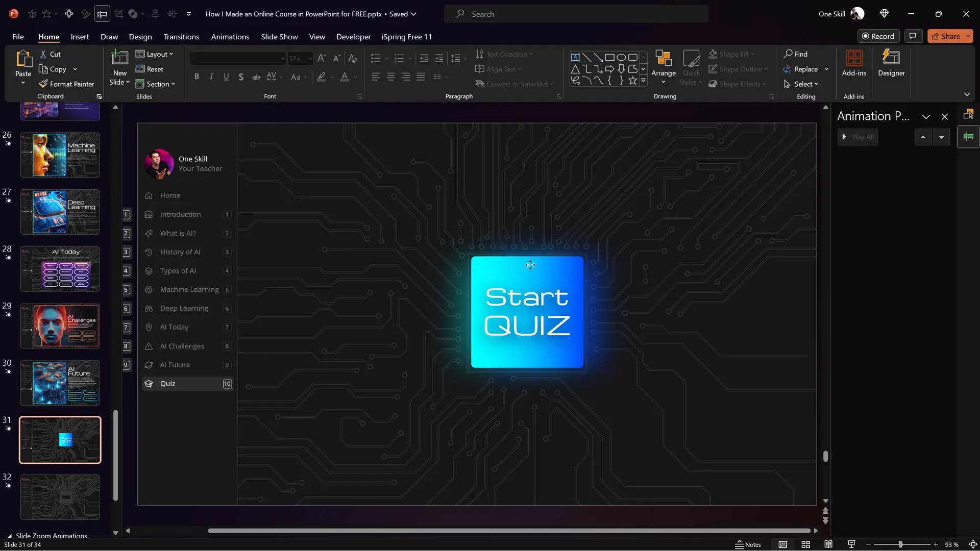The image size is (980, 551).
Task: Select slide 28 AI Today thumbnail
Action: (x=60, y=269)
